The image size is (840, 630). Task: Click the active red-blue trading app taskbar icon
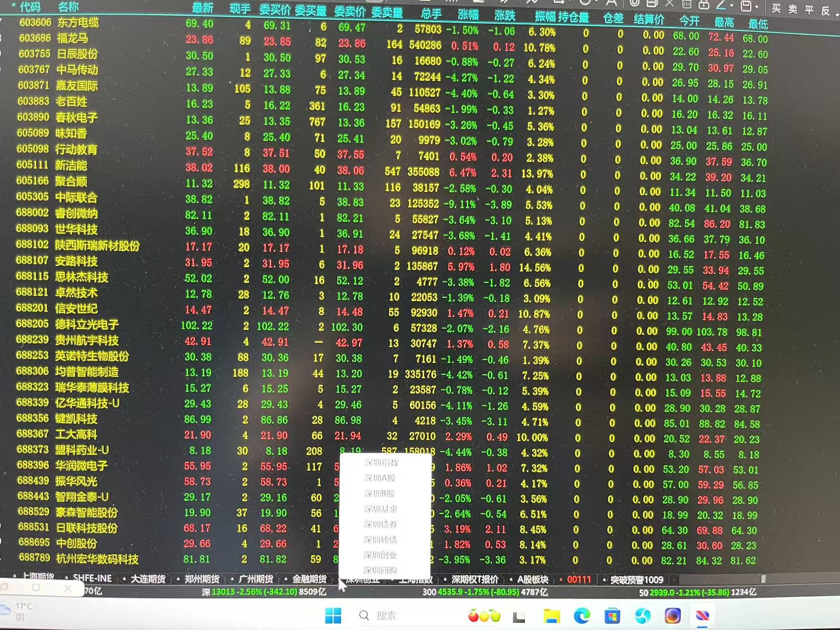(x=702, y=616)
